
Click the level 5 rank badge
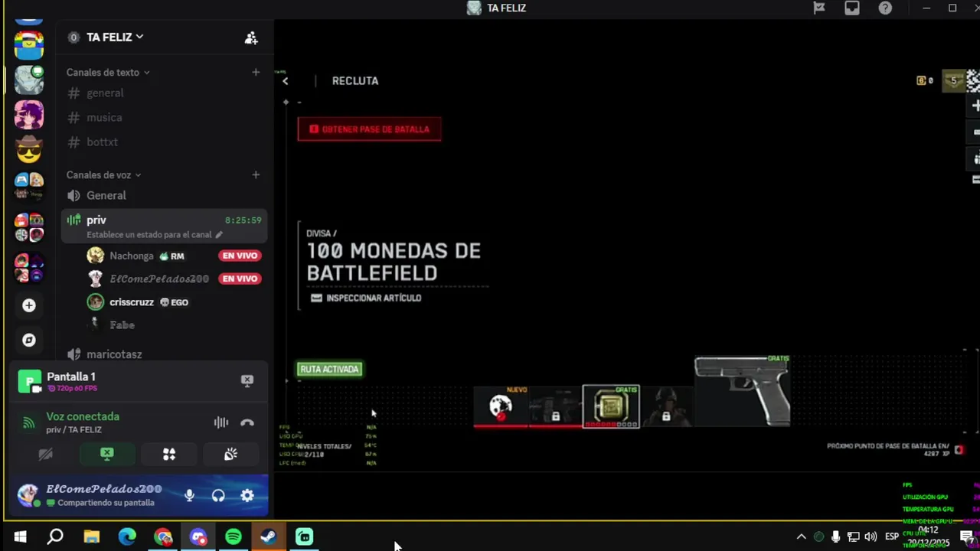[x=953, y=80]
